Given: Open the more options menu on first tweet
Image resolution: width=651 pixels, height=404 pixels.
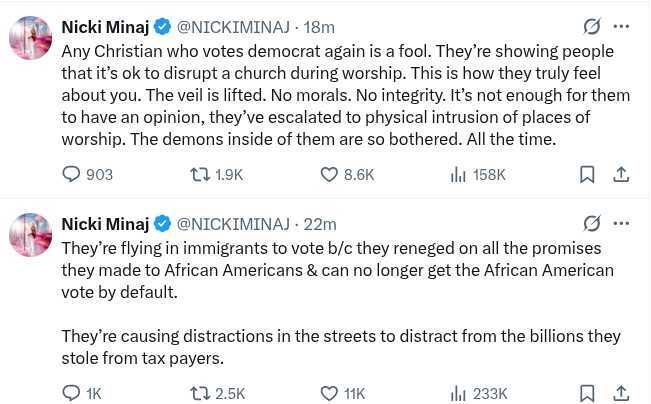Looking at the screenshot, I should coord(622,27).
